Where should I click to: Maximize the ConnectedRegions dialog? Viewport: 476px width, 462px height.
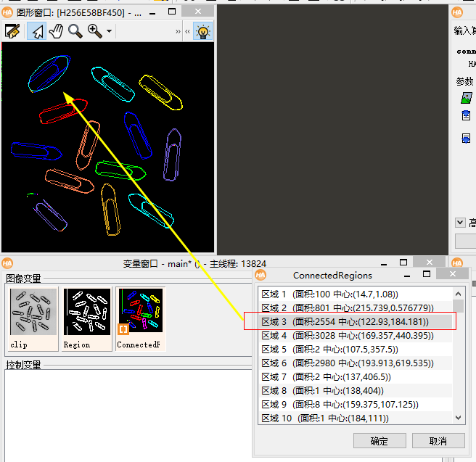point(427,274)
